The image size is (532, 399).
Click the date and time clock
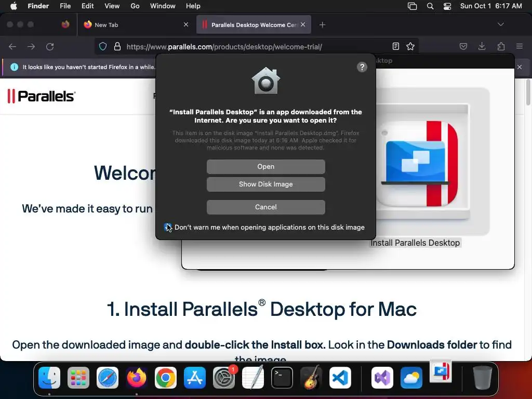(x=491, y=6)
